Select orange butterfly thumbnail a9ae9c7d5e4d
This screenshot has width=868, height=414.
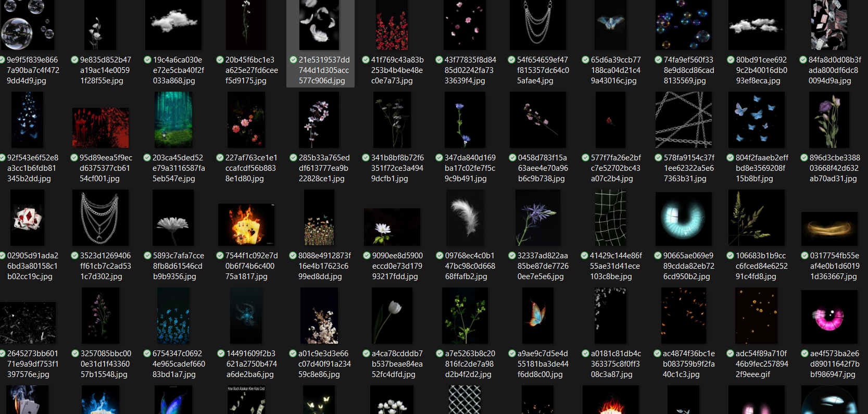click(x=538, y=316)
